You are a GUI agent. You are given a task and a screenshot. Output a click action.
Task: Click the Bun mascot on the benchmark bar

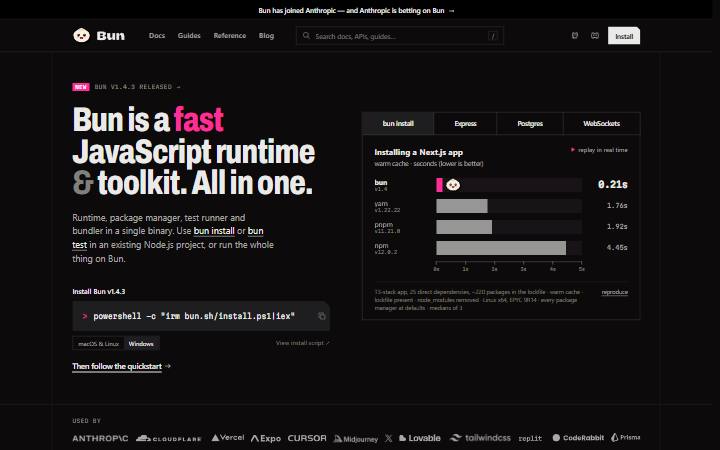(x=453, y=185)
